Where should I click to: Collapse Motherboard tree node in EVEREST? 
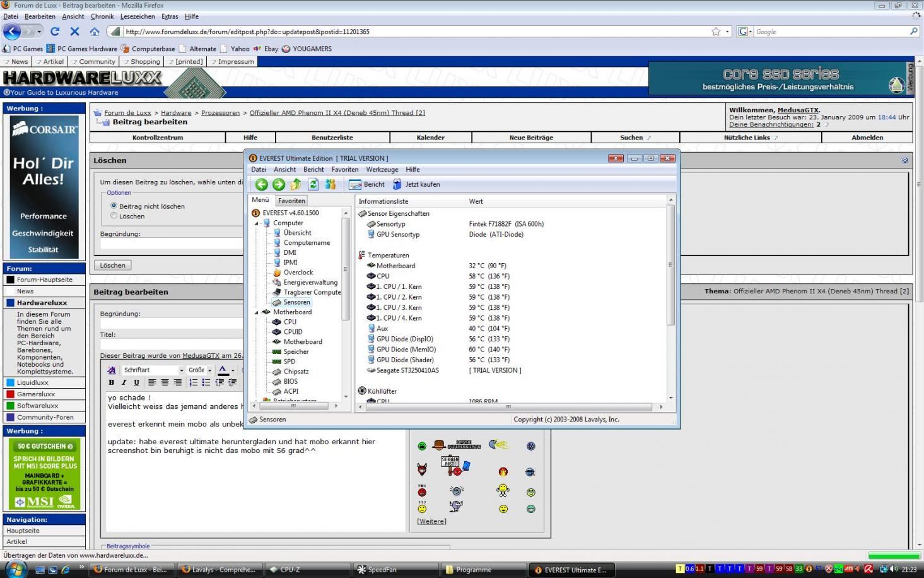coord(257,312)
